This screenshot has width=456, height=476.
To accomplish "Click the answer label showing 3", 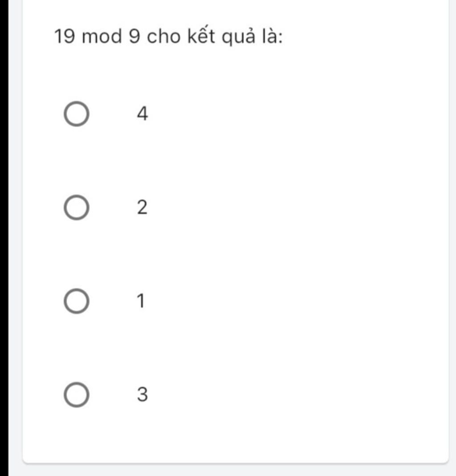I will point(142,393).
